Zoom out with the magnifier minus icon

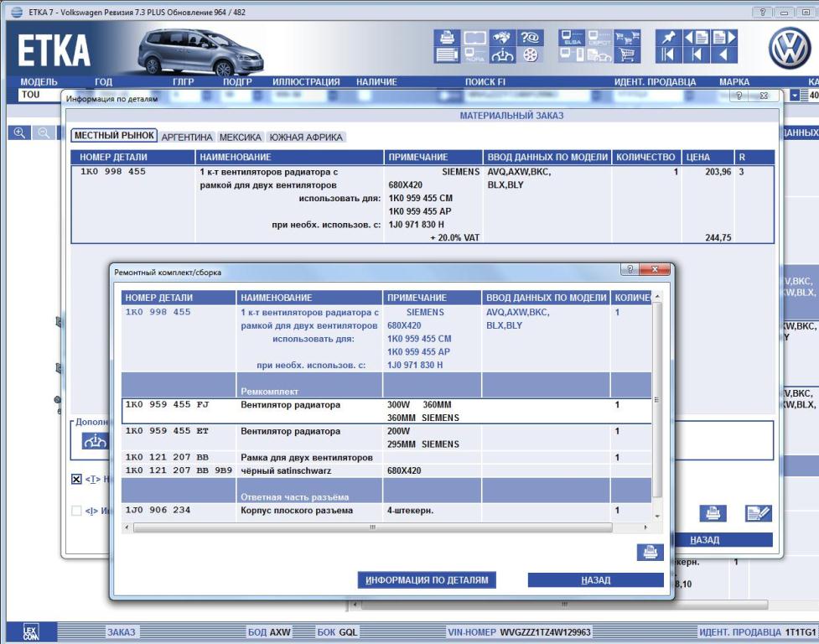coord(44,133)
